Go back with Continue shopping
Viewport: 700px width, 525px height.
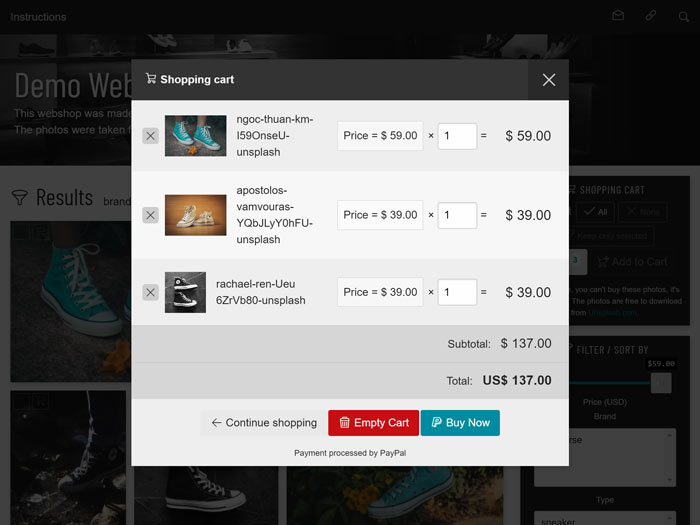coord(264,423)
